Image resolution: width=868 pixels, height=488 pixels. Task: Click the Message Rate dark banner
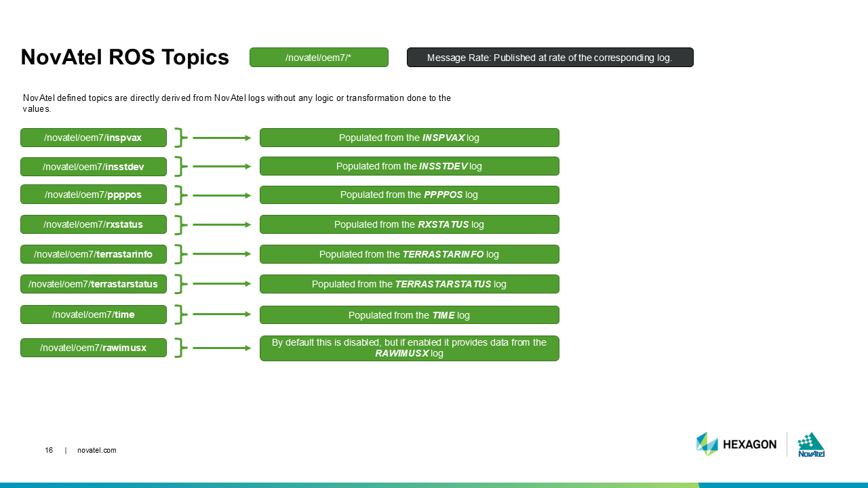[x=549, y=58]
